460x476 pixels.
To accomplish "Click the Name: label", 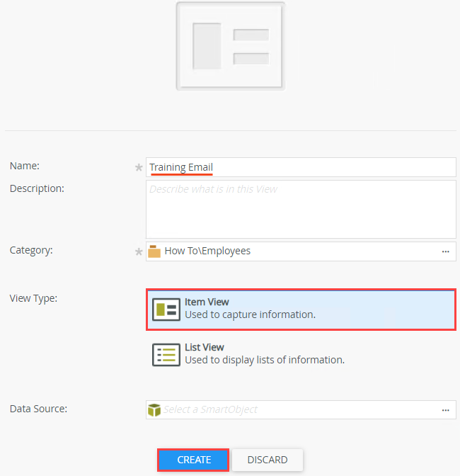I will click(25, 166).
